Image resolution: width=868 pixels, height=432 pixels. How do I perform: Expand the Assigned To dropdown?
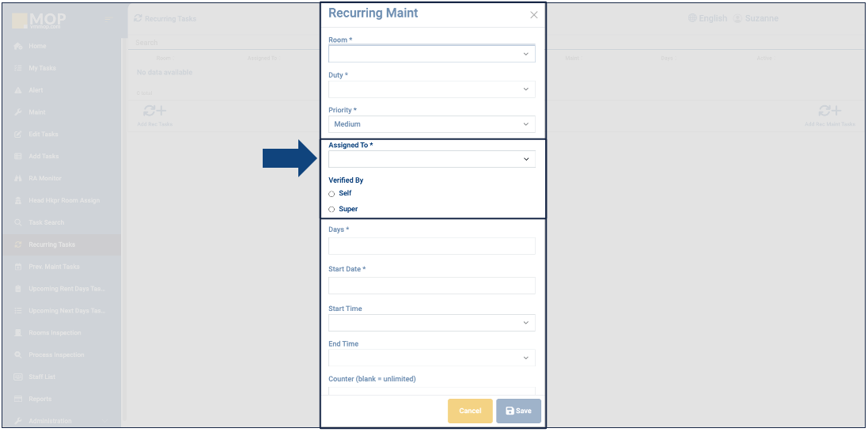[431, 159]
